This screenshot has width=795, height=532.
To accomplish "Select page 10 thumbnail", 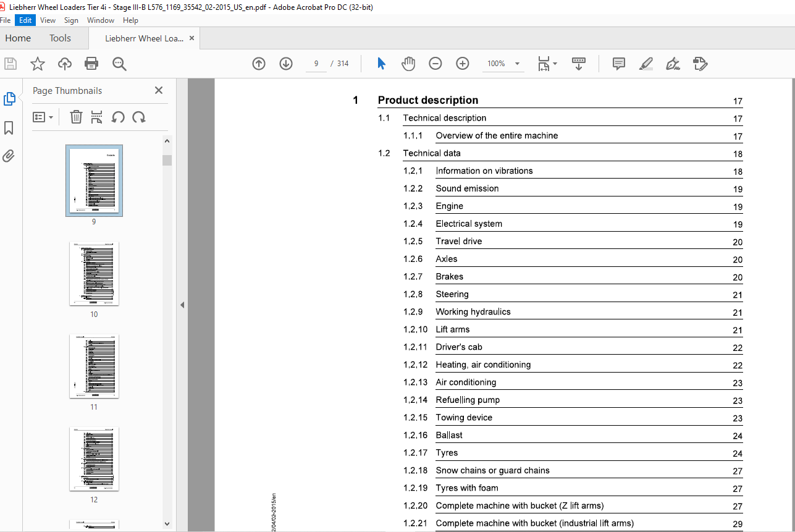I will pyautogui.click(x=94, y=273).
